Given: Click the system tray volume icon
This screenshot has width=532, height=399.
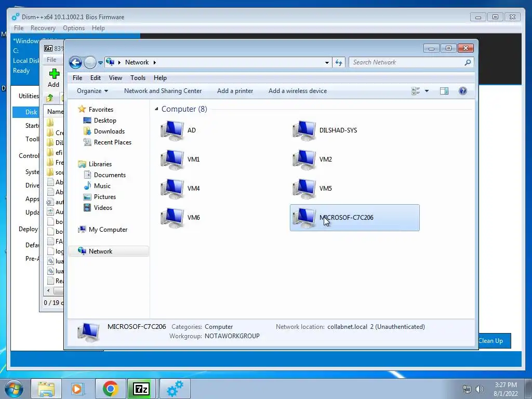Looking at the screenshot, I should 480,389.
